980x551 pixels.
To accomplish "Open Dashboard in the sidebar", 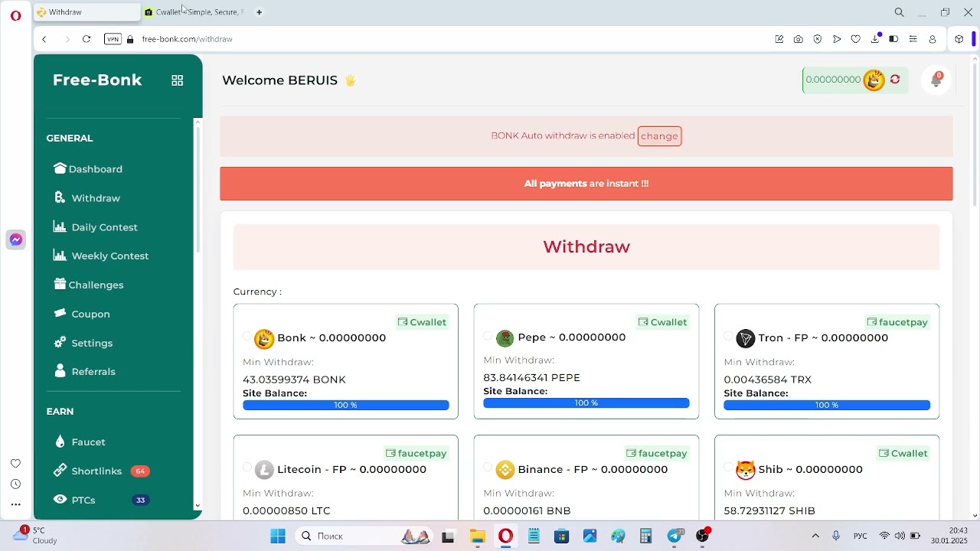I will click(x=88, y=169).
